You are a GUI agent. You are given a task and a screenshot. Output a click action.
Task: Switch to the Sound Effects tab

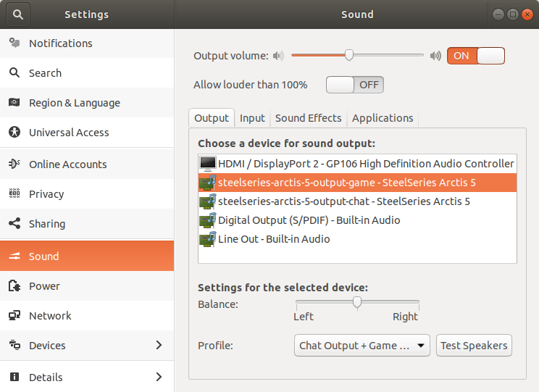[309, 118]
